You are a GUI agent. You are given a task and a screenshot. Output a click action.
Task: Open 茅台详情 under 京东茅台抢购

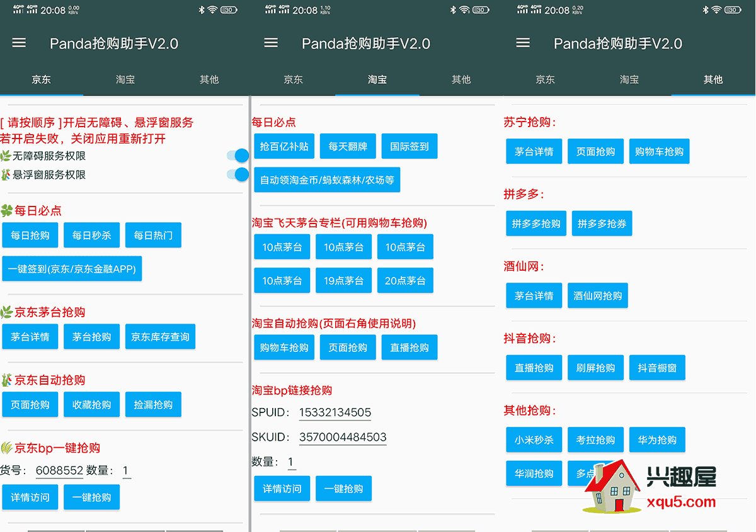point(30,337)
